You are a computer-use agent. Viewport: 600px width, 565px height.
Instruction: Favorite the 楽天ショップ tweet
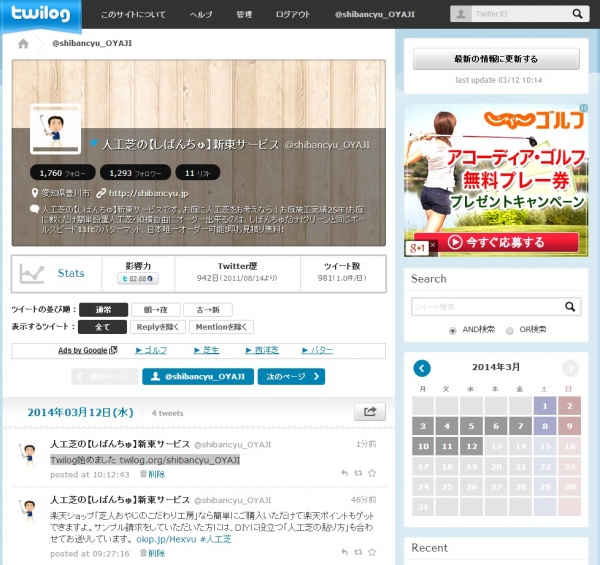pyautogui.click(x=372, y=552)
